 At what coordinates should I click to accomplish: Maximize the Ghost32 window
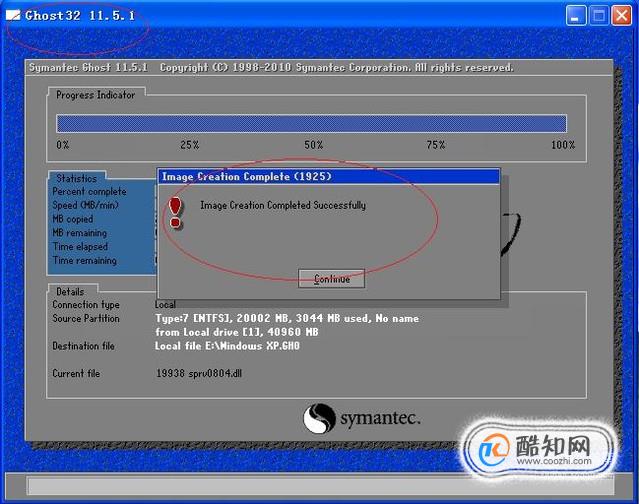tap(599, 16)
